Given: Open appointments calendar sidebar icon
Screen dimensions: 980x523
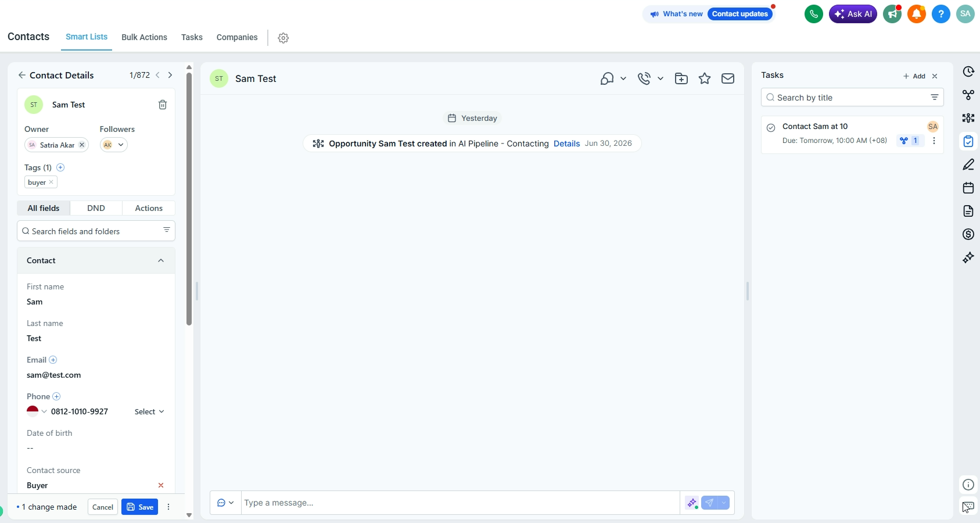Looking at the screenshot, I should (x=968, y=188).
